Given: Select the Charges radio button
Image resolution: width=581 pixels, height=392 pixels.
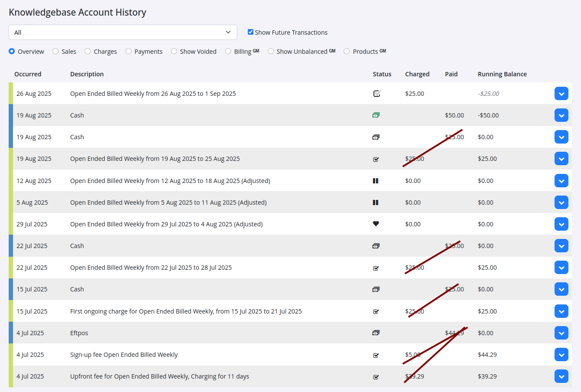Looking at the screenshot, I should click(x=88, y=51).
